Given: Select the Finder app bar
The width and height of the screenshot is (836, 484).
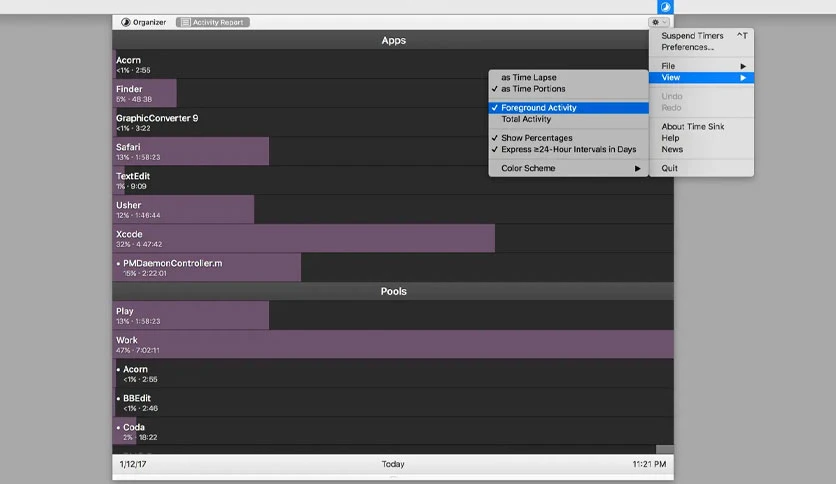Looking at the screenshot, I should 144,93.
